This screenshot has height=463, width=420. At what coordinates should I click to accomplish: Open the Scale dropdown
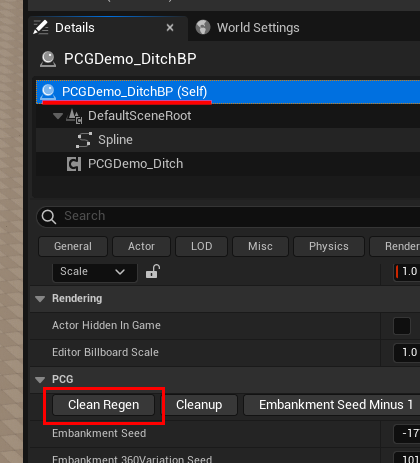(x=95, y=272)
